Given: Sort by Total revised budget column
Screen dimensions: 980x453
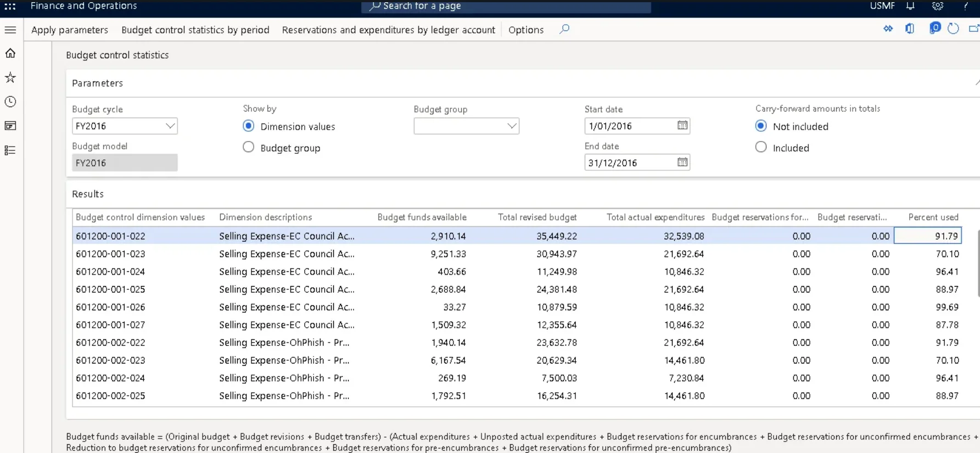Looking at the screenshot, I should pyautogui.click(x=537, y=217).
